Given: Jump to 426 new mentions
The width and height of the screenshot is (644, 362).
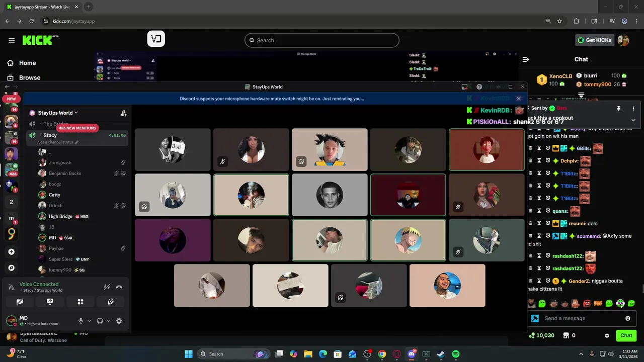Looking at the screenshot, I should (77, 128).
